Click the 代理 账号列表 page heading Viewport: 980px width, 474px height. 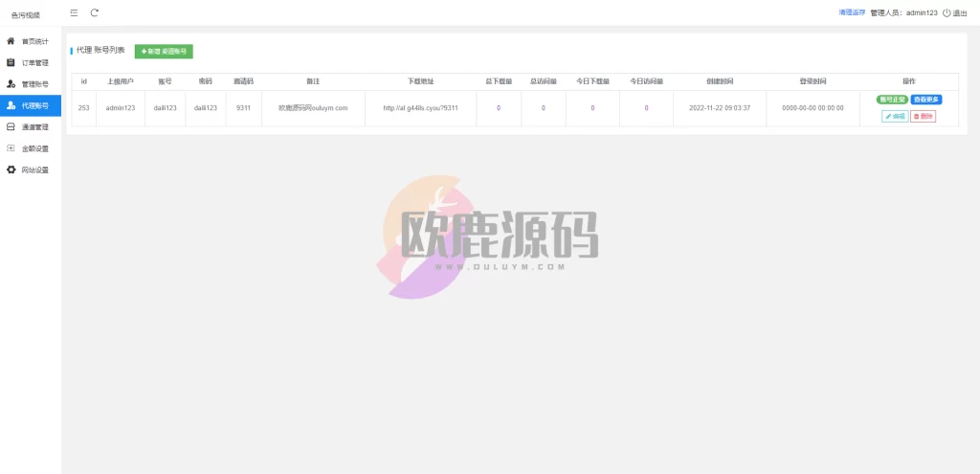(100, 50)
